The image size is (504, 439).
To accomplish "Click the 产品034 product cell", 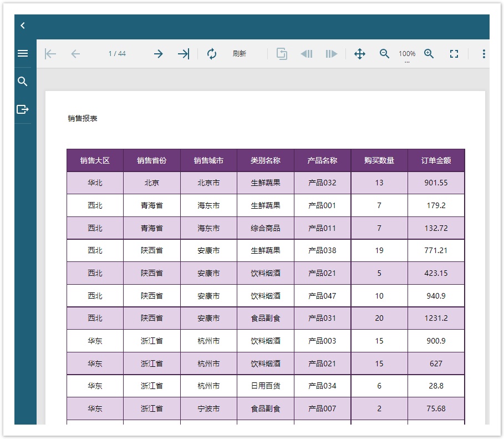I will [322, 386].
